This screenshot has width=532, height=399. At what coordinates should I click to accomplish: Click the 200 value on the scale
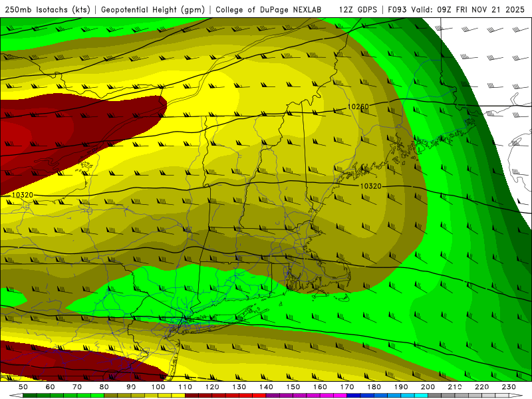428,387
